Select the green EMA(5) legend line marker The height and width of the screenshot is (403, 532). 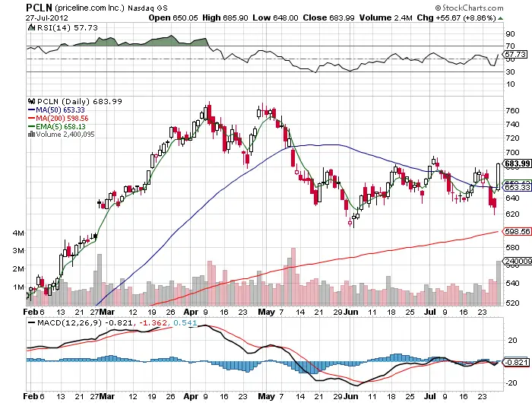(x=31, y=127)
